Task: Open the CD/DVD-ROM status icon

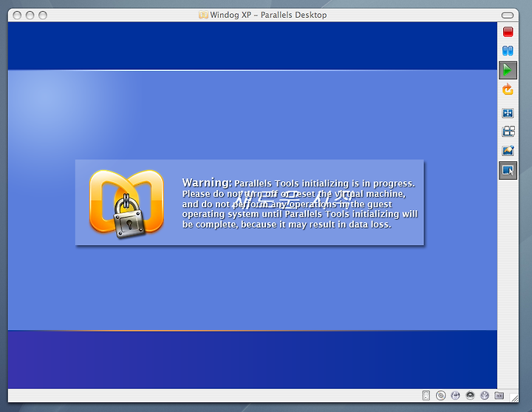Action: (440, 396)
